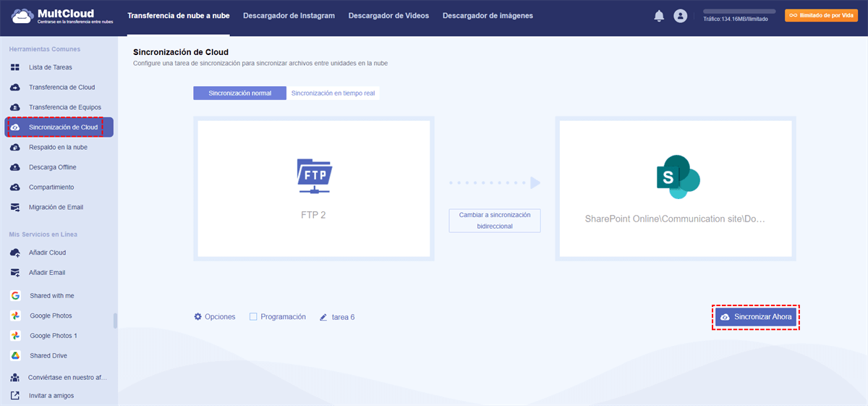Click the notification bell icon
This screenshot has height=406, width=868.
659,15
